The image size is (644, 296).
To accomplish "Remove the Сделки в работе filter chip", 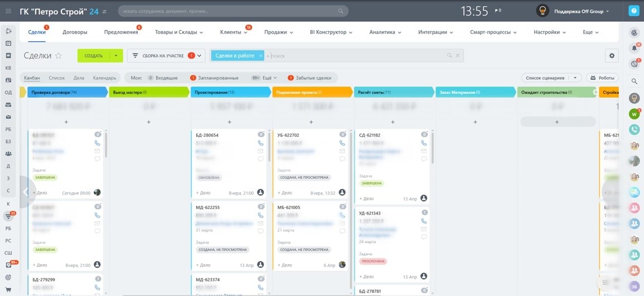I will tap(261, 55).
